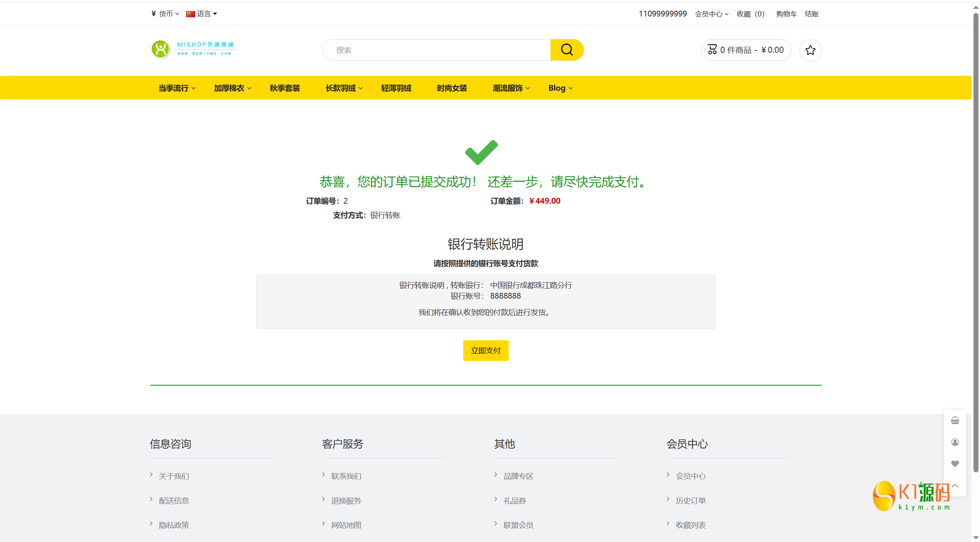
Task: Select the 秋季套装 navigation item
Action: point(285,88)
